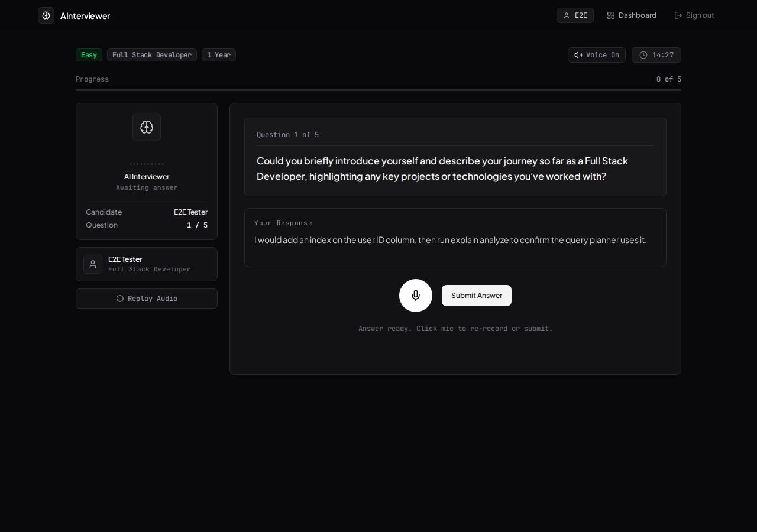757x532 pixels.
Task: Click the "1 / 5" question counter
Action: (197, 225)
